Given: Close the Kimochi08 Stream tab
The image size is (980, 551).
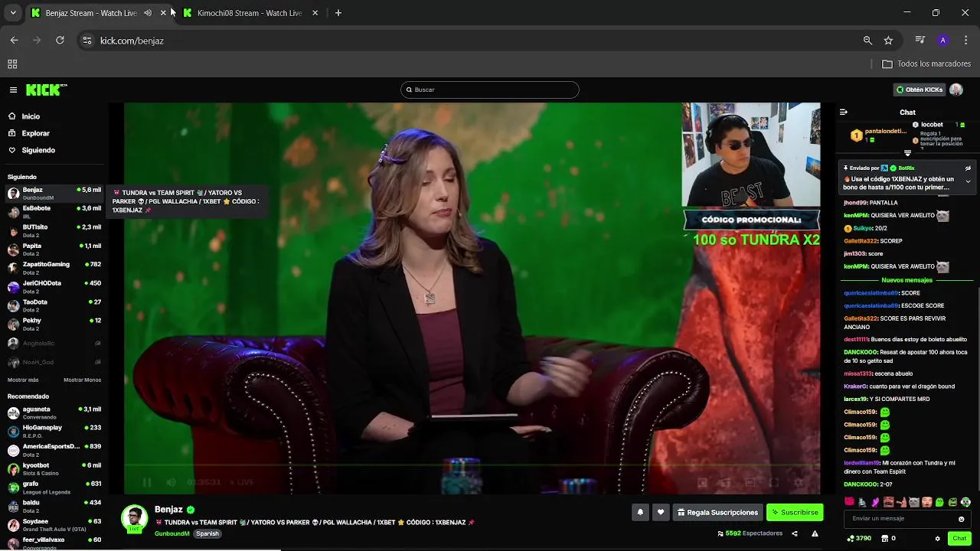Looking at the screenshot, I should point(315,13).
